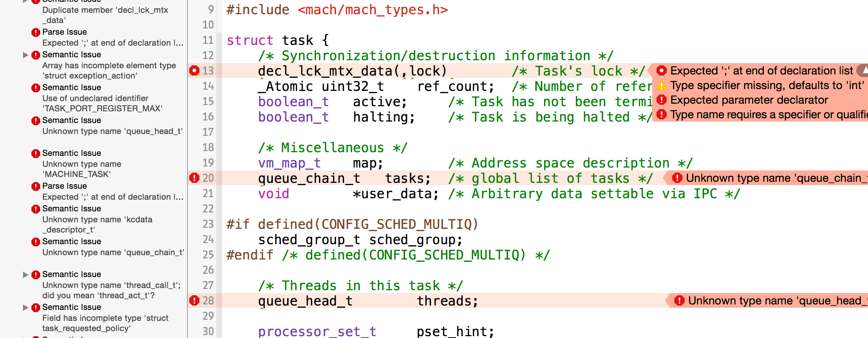Click 'threads;' on line 28
Image resolution: width=868 pixels, height=338 pixels.
coord(448,301)
